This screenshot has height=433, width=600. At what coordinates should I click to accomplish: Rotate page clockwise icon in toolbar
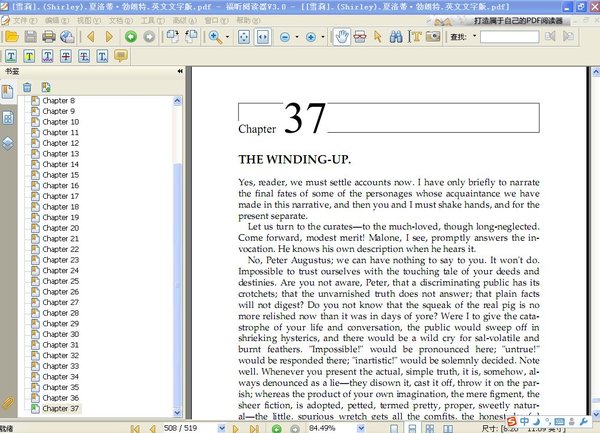click(173, 37)
